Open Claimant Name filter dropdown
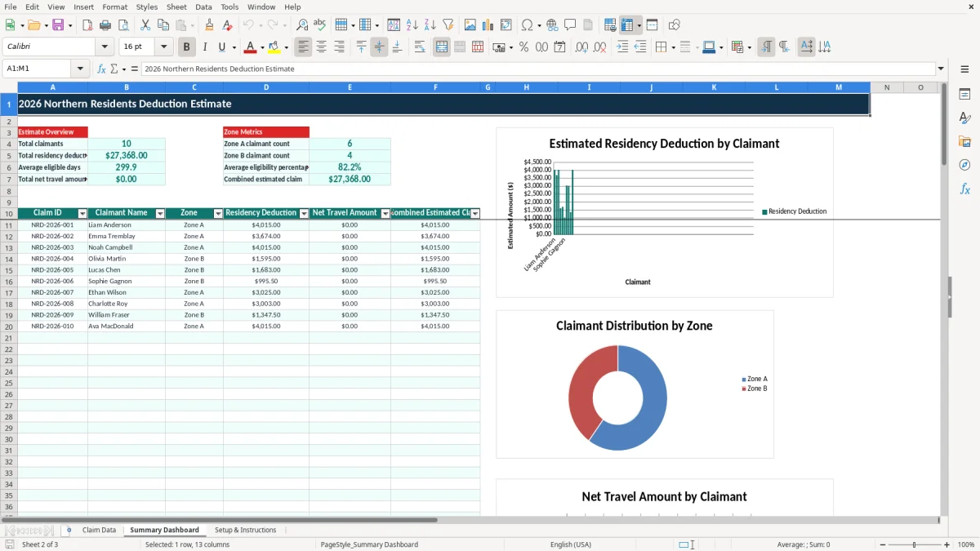The height and width of the screenshot is (551, 980). tap(160, 213)
